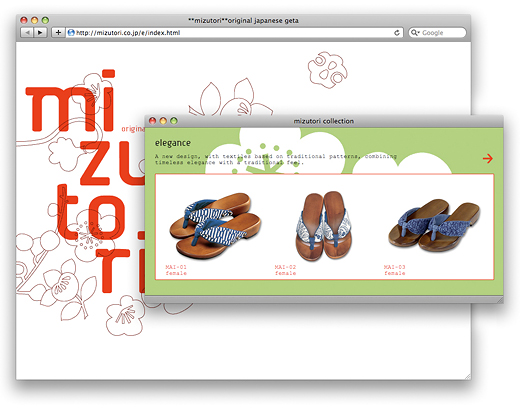520x408 pixels.
Task: View the MAI-02 paisley geta photo
Action: (x=323, y=225)
